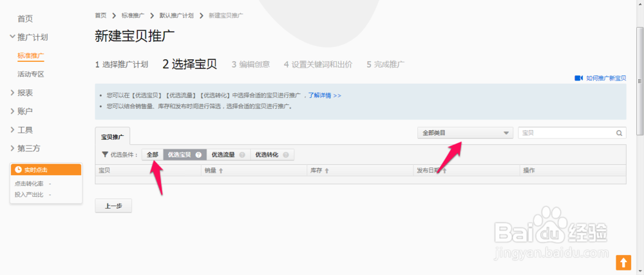Toggle the 优选流量 filter
The width and height of the screenshot is (644, 275).
point(223,155)
